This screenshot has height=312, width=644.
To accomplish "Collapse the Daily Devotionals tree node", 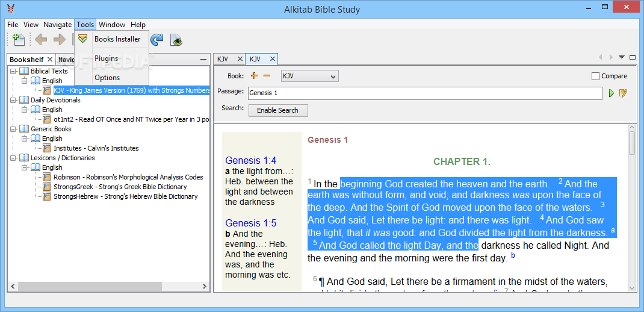I will (13, 100).
